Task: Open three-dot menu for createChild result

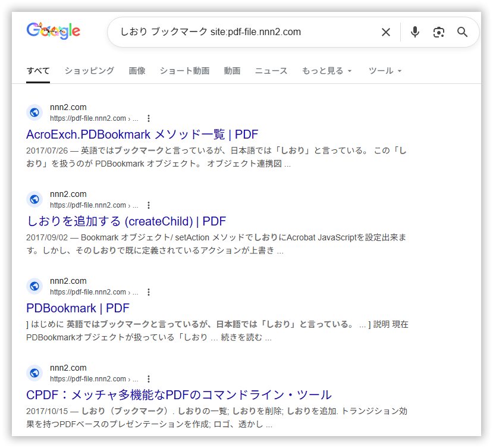Action: coord(149,205)
